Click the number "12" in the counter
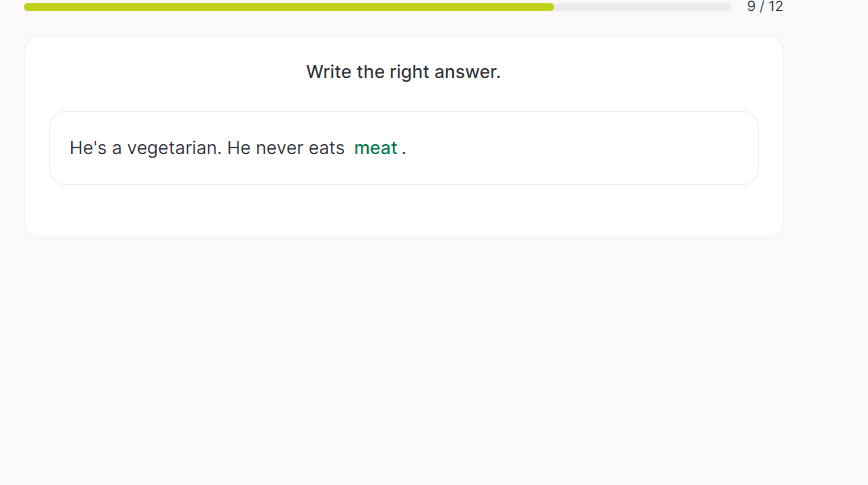 pyautogui.click(x=775, y=6)
